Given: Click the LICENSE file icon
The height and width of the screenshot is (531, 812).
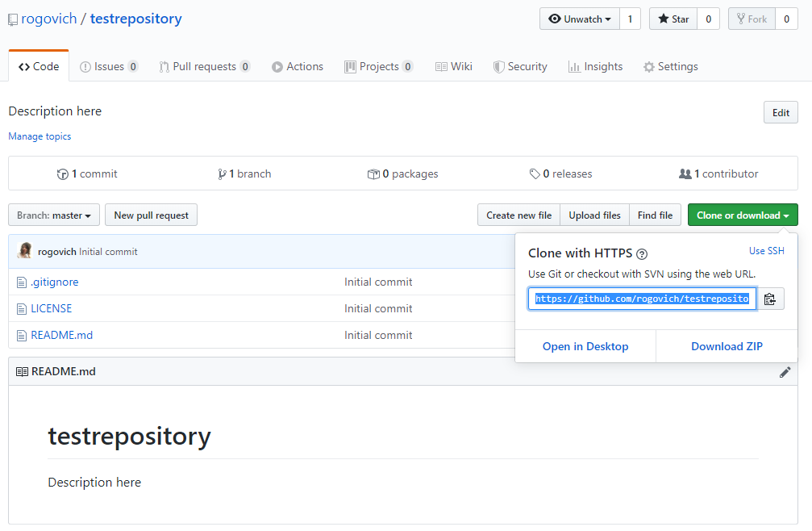Looking at the screenshot, I should point(22,309).
